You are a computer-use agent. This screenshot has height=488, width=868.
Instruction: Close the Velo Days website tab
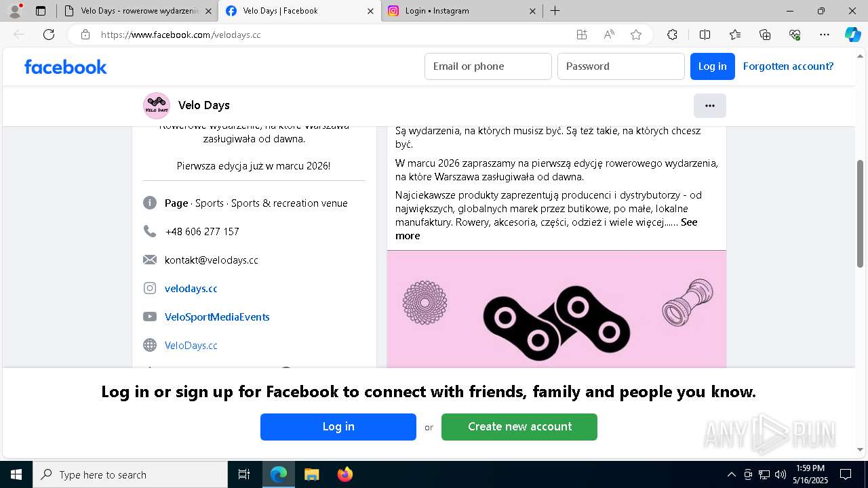point(208,11)
